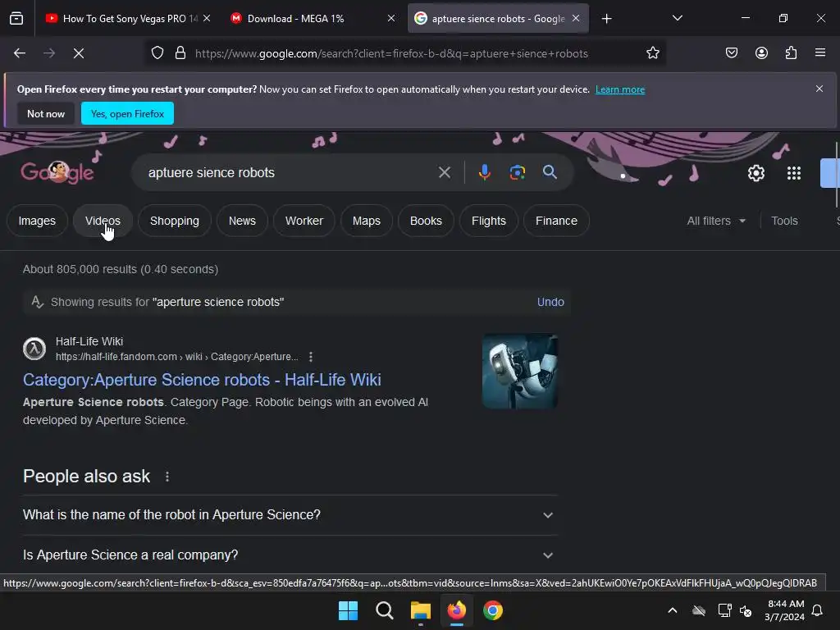
Task: Focus the Google search input field
Action: (288, 172)
